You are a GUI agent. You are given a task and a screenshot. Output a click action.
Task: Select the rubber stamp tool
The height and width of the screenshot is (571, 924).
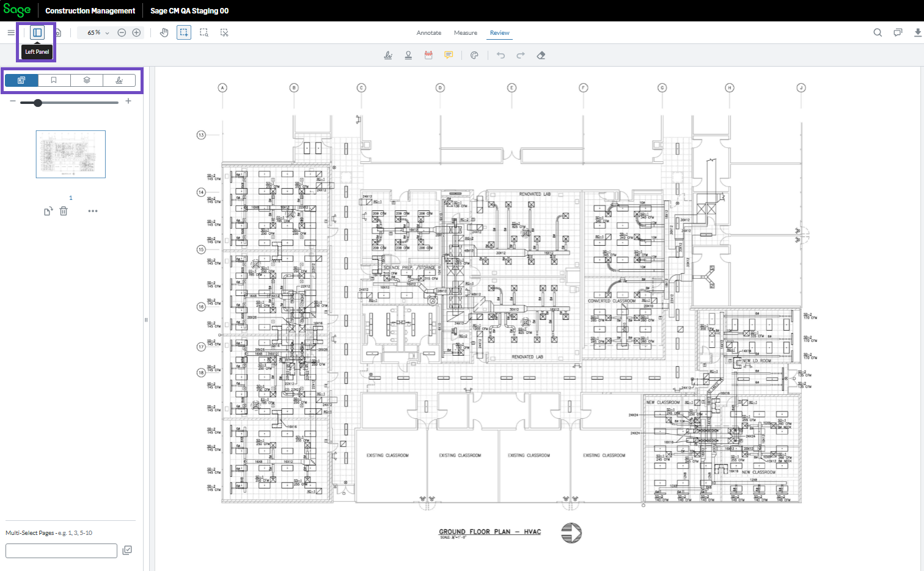point(408,55)
